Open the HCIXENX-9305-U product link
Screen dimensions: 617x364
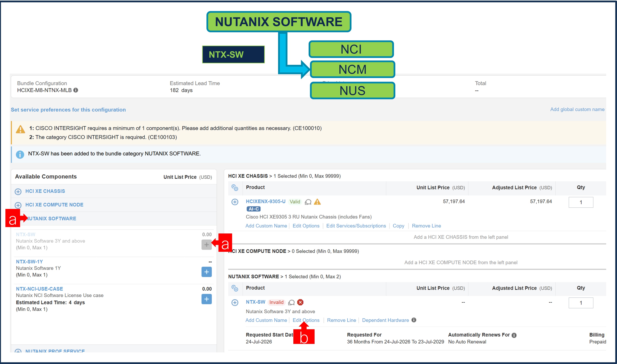click(x=266, y=201)
